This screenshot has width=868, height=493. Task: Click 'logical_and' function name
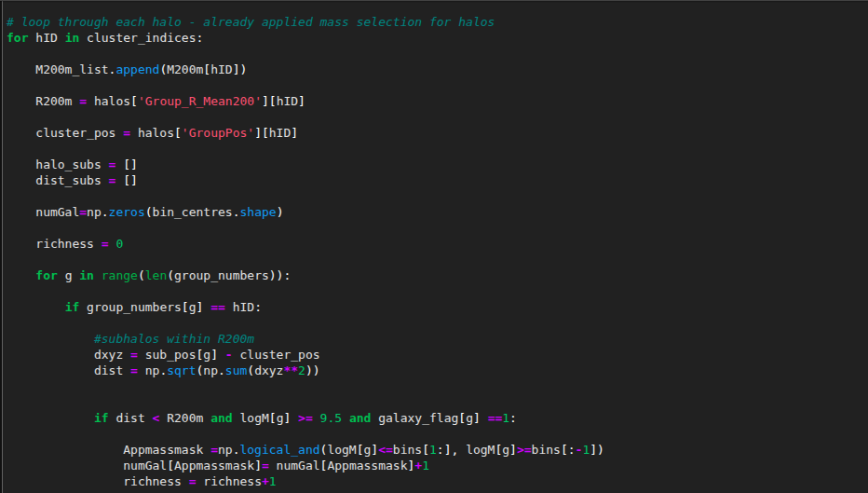pos(279,450)
